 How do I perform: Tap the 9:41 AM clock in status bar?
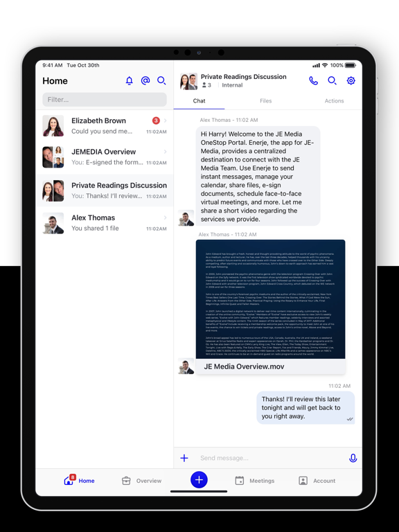click(x=52, y=65)
